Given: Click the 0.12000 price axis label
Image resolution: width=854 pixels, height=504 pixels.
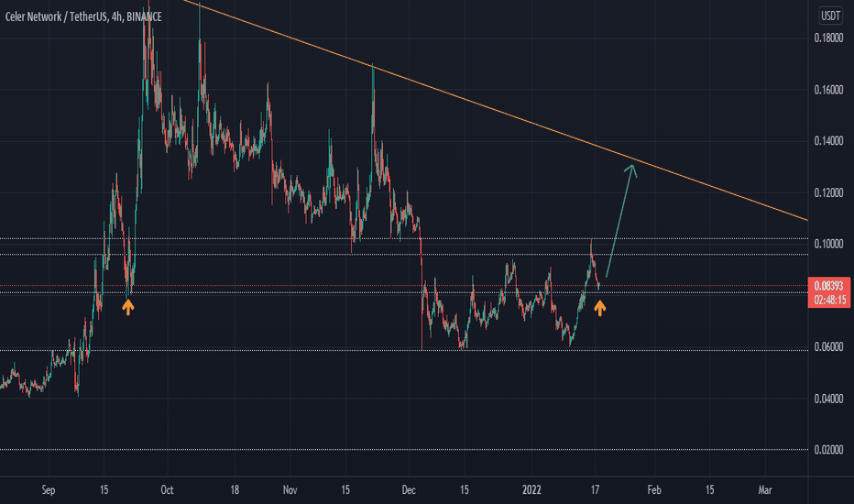Looking at the screenshot, I should click(828, 192).
